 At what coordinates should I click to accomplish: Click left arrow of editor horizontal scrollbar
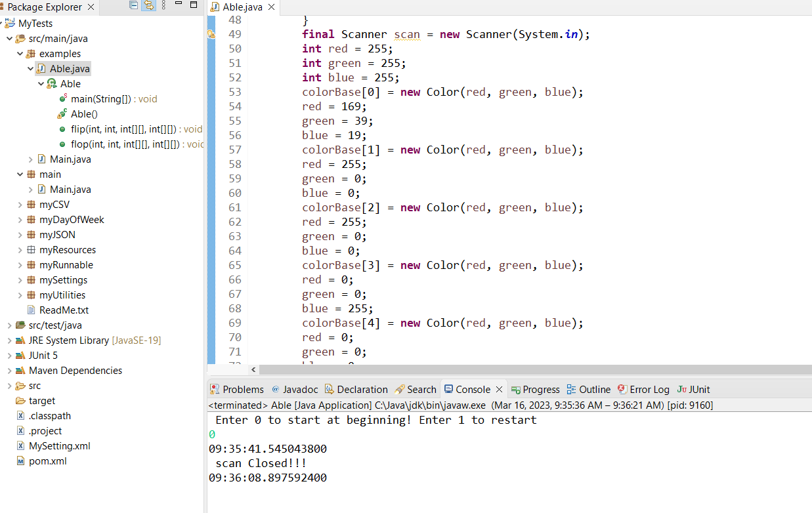pos(254,370)
